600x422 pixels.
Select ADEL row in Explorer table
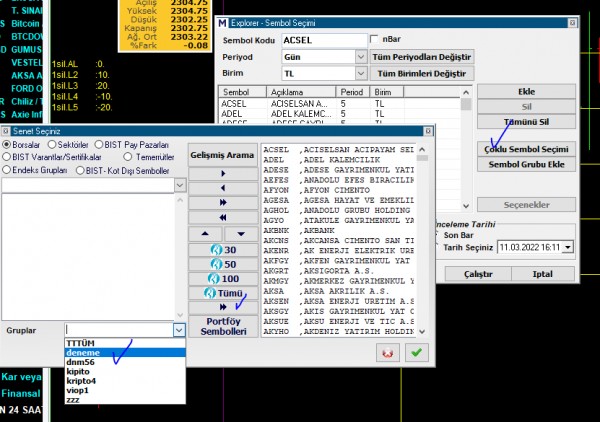point(339,114)
